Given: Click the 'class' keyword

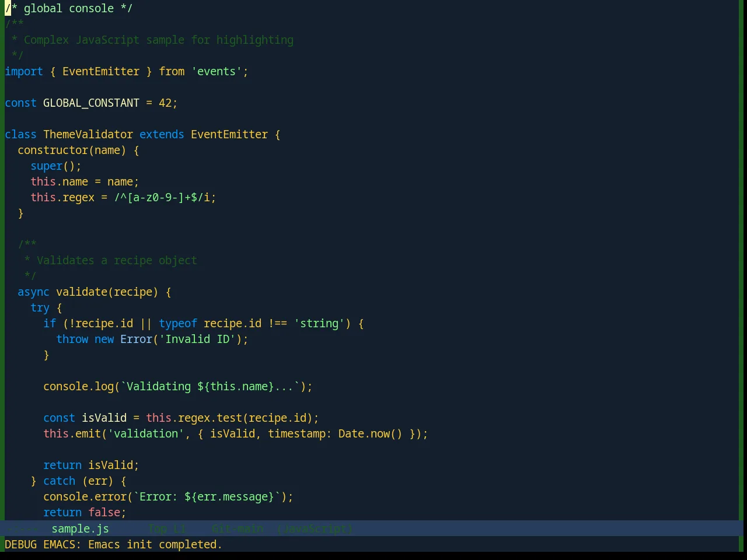Looking at the screenshot, I should [20, 134].
